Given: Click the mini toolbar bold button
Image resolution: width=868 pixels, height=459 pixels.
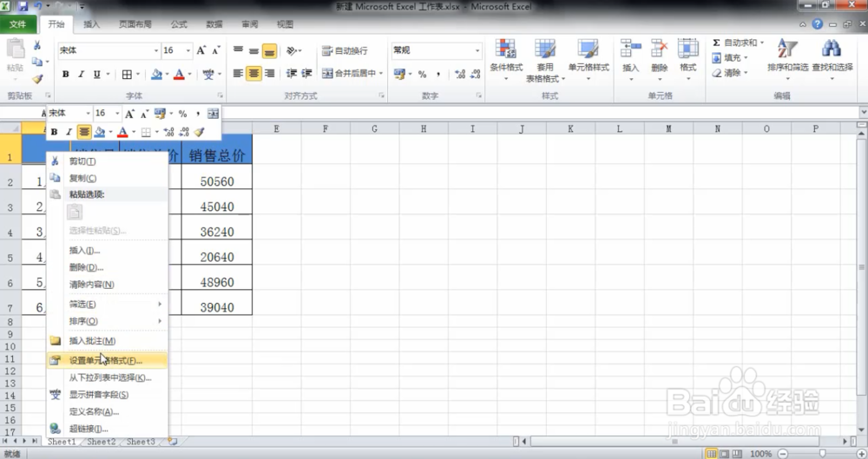Looking at the screenshot, I should (54, 132).
